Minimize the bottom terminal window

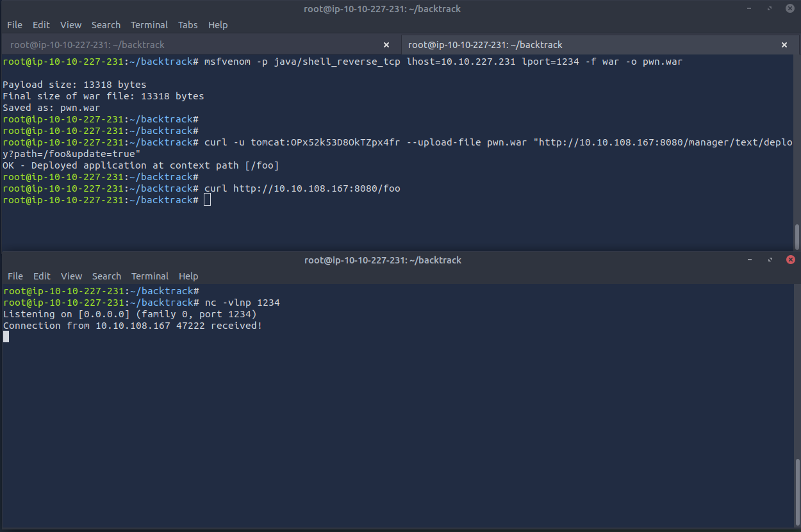(749, 260)
